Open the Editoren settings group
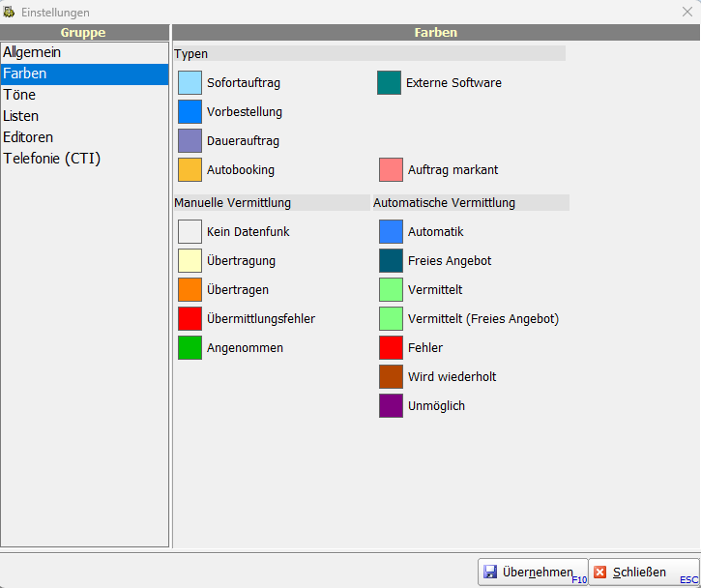 tap(28, 137)
